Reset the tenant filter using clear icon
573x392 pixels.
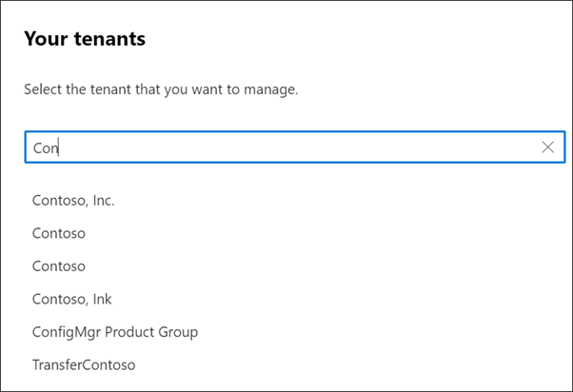547,147
